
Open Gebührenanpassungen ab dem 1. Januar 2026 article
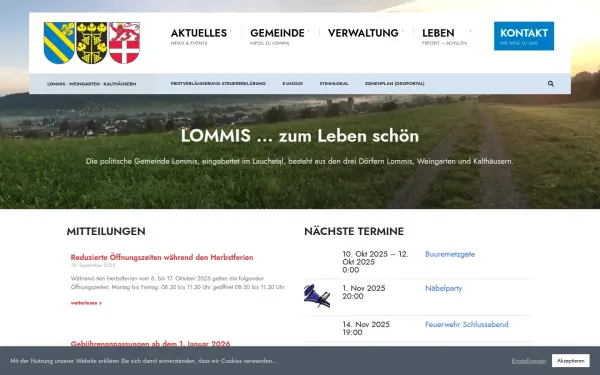[150, 343]
